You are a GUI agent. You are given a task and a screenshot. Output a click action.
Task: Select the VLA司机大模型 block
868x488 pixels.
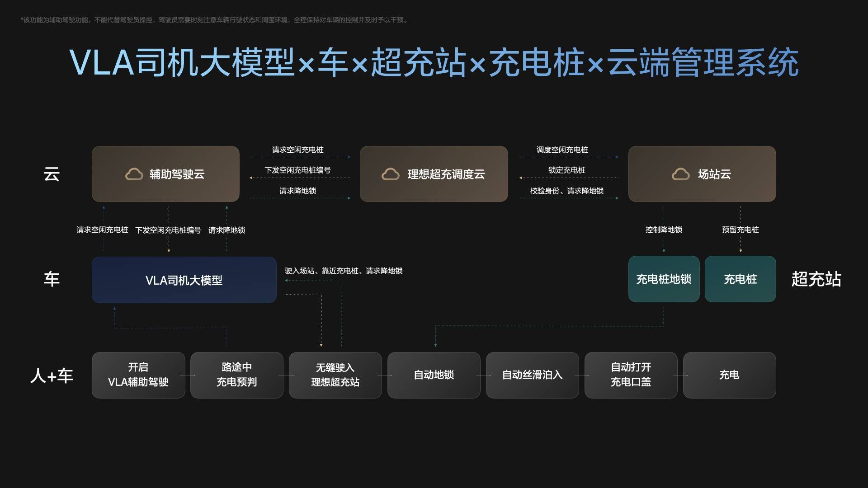pos(184,280)
